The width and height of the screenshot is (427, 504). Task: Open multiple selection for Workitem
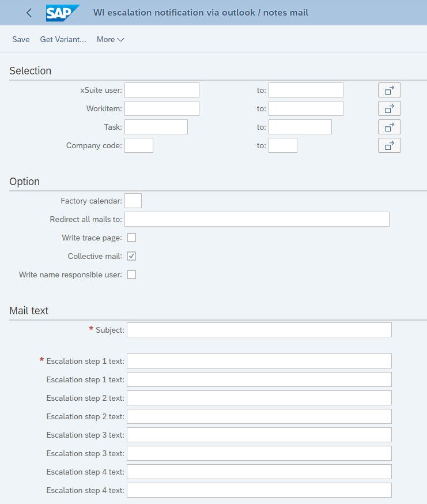389,108
